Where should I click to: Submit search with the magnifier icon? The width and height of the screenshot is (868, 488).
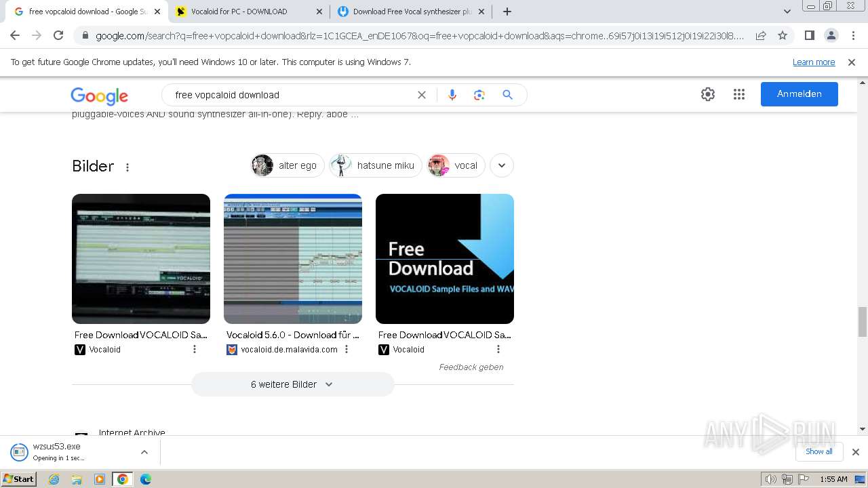(507, 95)
